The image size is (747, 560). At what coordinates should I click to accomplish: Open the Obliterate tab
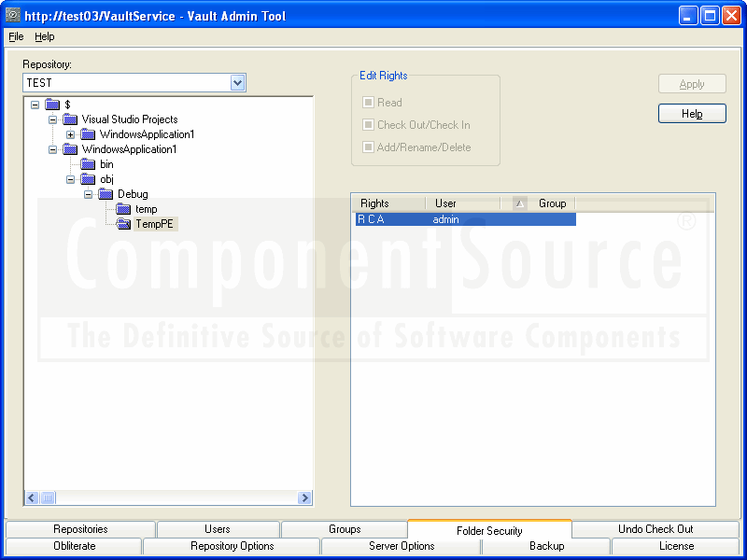click(x=75, y=546)
